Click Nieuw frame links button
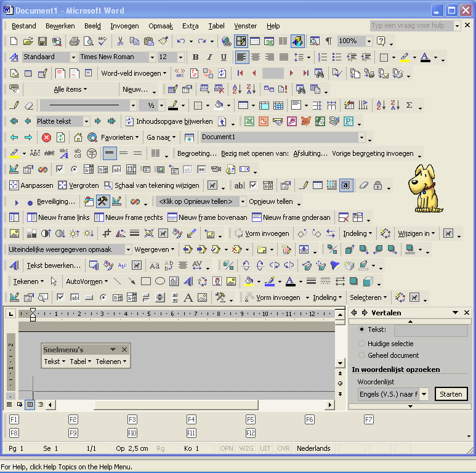The height and width of the screenshot is (473, 476). pyautogui.click(x=58, y=217)
